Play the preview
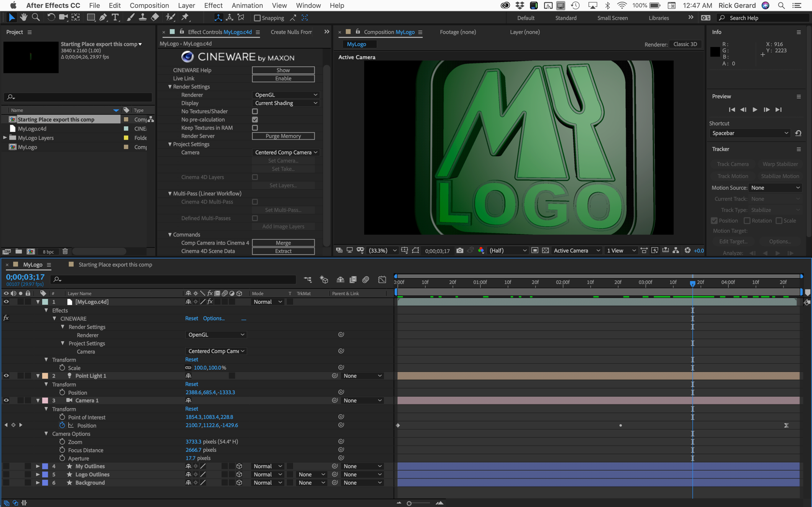The image size is (812, 507). coord(755,110)
